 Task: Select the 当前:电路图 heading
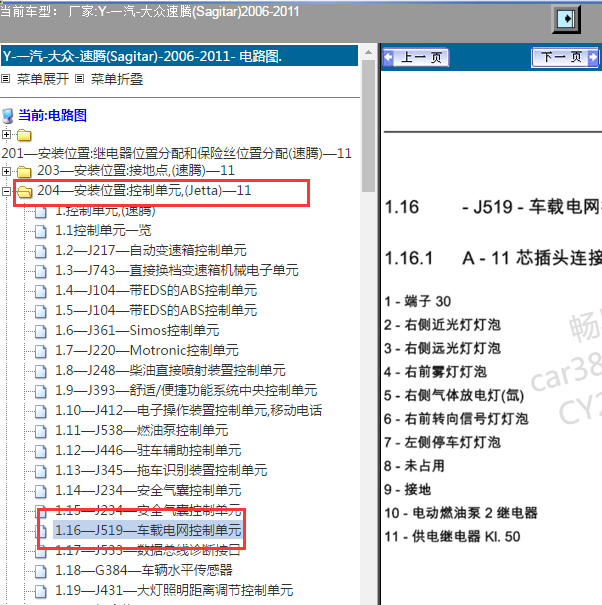(x=52, y=115)
